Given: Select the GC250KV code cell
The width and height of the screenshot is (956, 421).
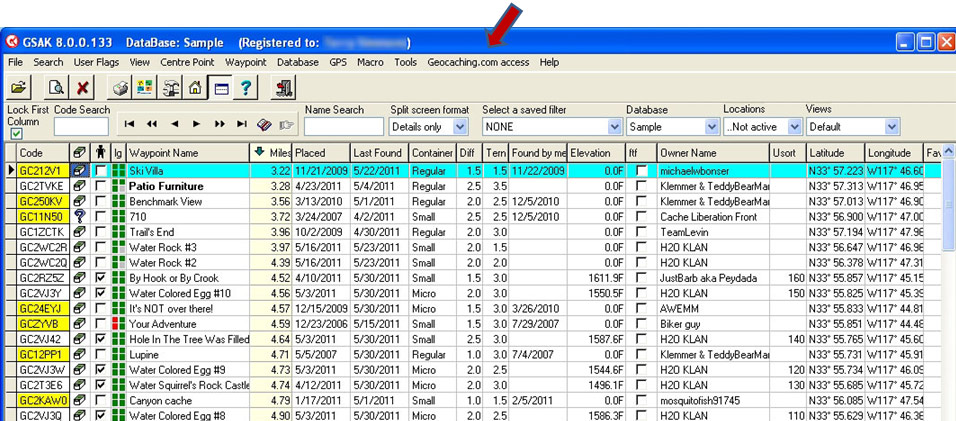Looking at the screenshot, I should (42, 201).
